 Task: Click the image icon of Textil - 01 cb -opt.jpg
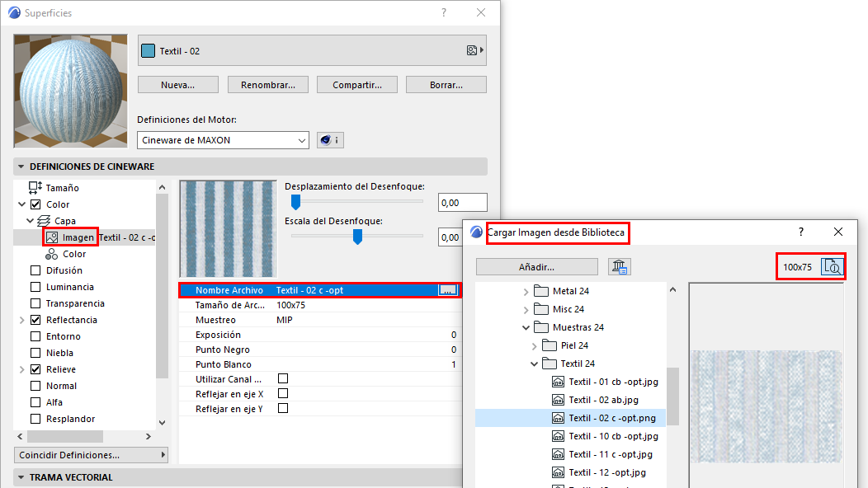pos(558,382)
